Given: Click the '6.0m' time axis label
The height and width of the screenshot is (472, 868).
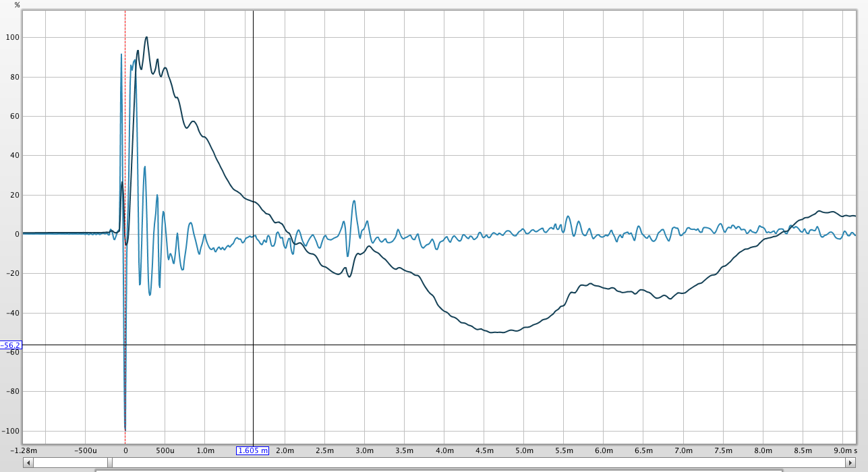Looking at the screenshot, I should point(604,450).
